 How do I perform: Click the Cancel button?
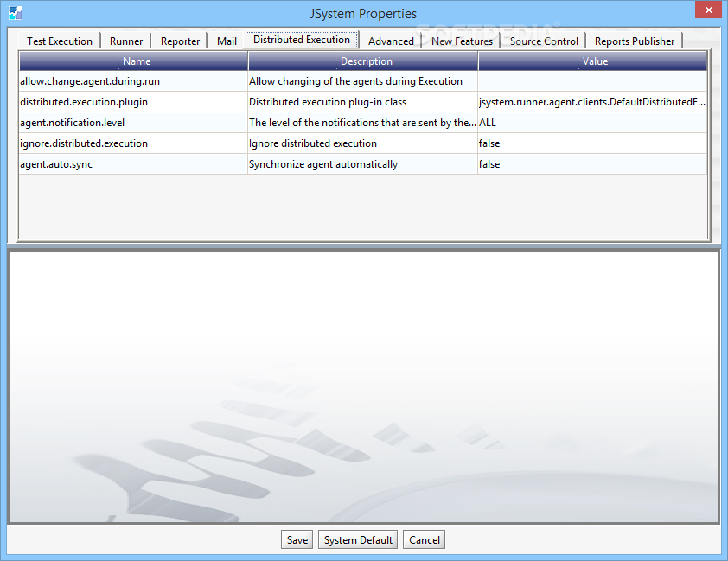coord(424,539)
